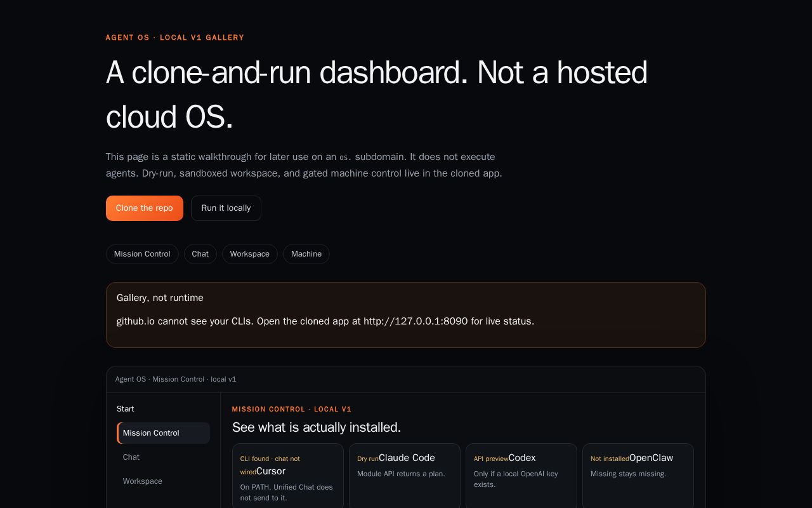
Task: Click the 'Not installed' badge on OpenClaw card
Action: point(610,458)
